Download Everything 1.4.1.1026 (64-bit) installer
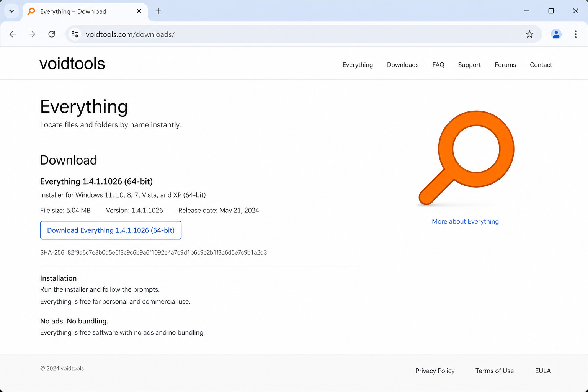 coord(111,230)
